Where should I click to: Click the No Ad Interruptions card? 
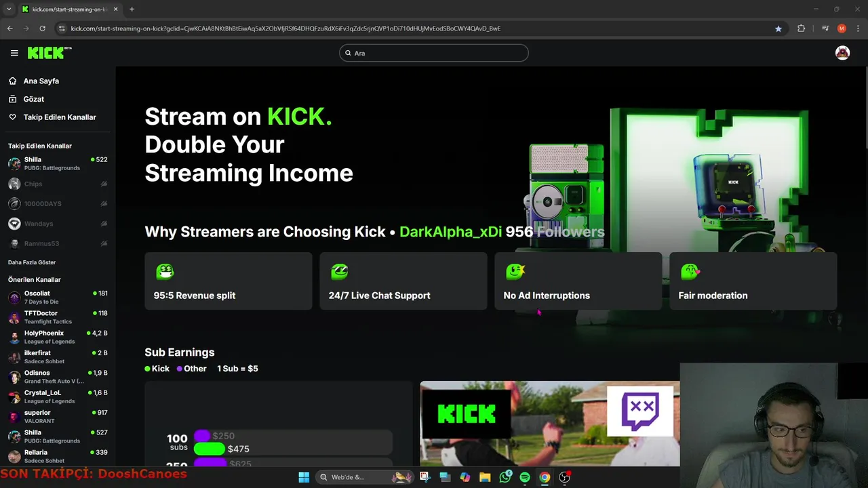[x=578, y=281]
